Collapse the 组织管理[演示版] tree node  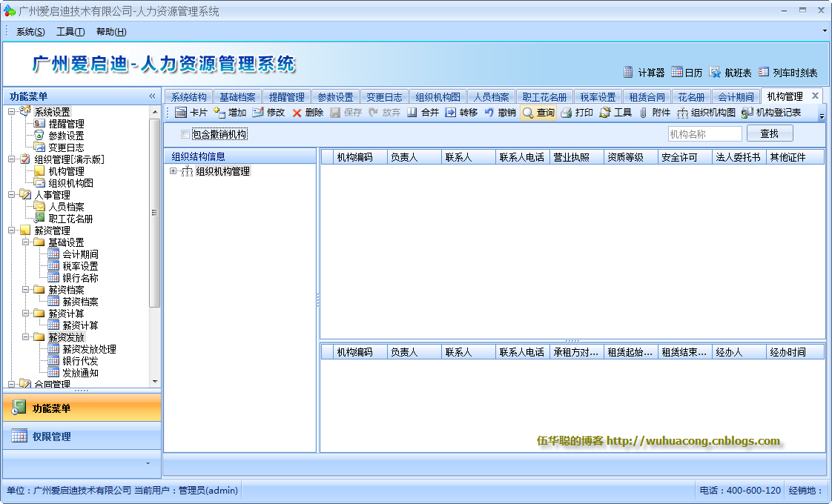coord(12,159)
